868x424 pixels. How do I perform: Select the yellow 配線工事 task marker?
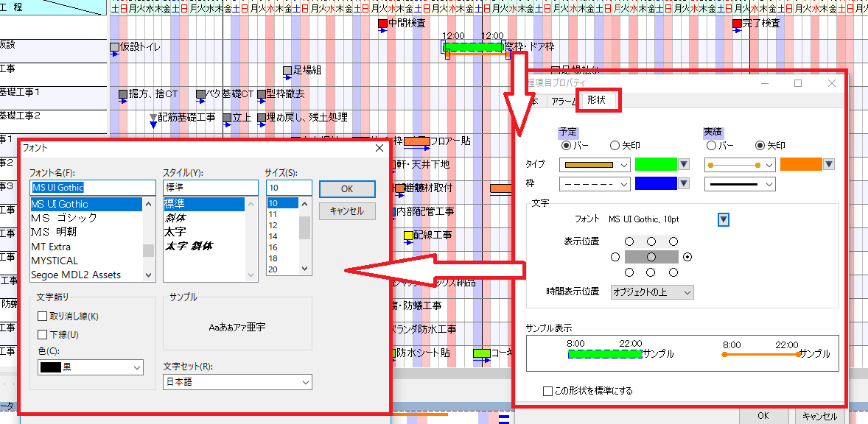click(408, 236)
